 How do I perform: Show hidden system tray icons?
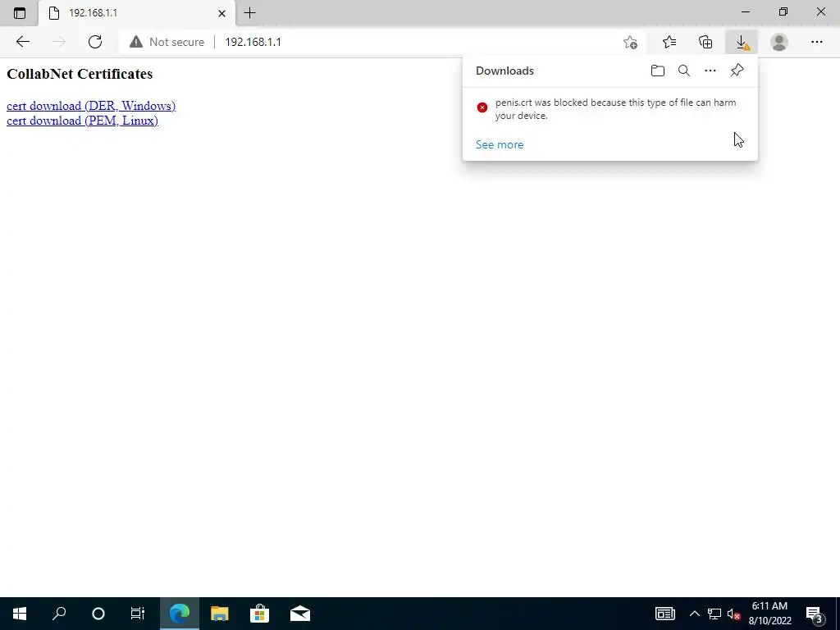coord(694,614)
